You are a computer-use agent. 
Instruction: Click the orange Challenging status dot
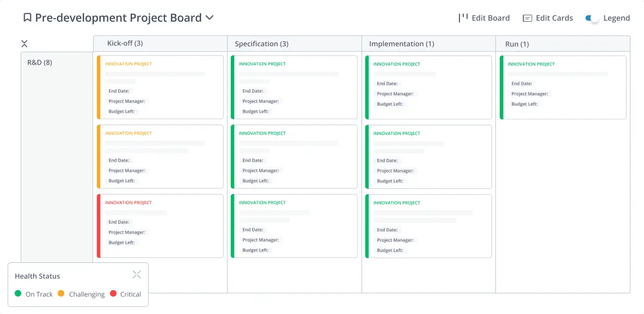61,294
